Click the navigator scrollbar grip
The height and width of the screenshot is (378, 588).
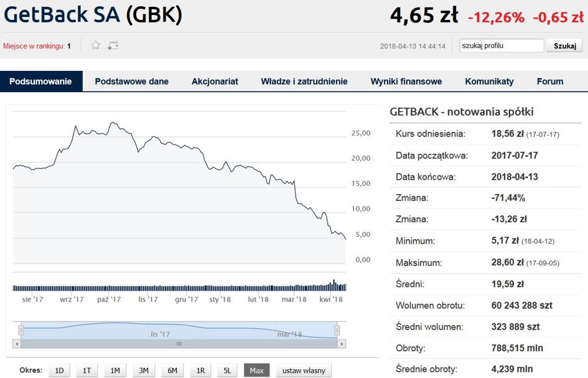[179, 344]
